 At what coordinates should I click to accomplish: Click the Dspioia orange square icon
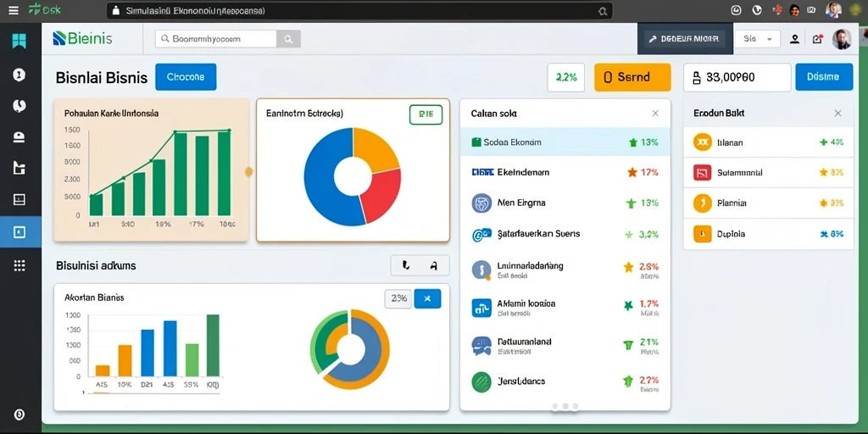click(702, 234)
